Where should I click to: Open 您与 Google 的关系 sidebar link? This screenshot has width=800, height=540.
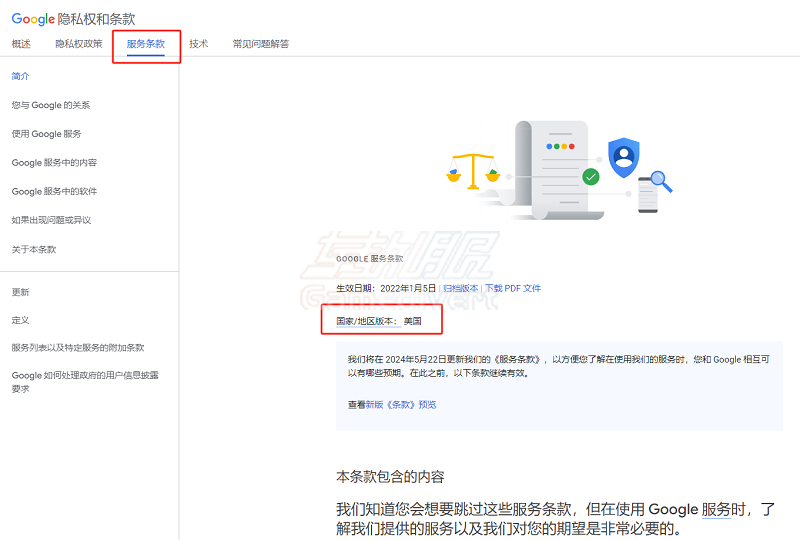tap(51, 105)
